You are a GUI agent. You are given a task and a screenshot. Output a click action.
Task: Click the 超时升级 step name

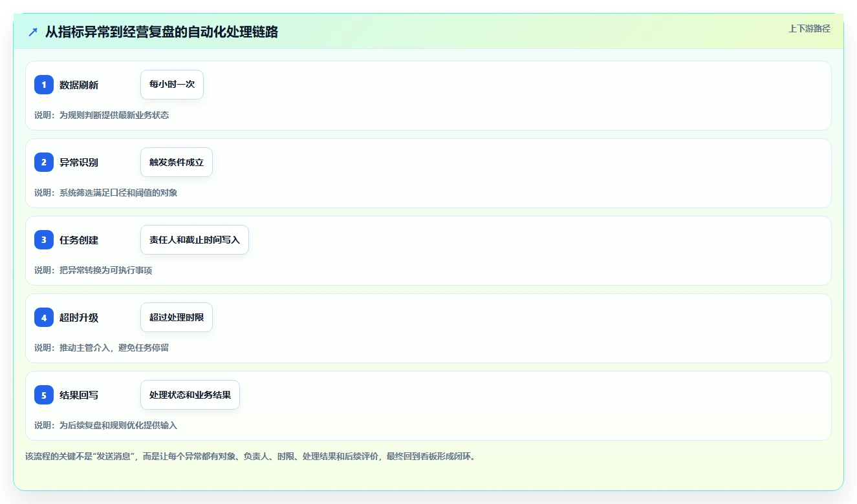(x=79, y=318)
